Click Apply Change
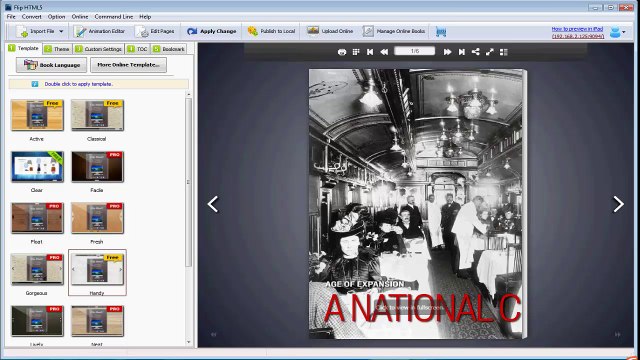The width and height of the screenshot is (640, 360). [212, 31]
